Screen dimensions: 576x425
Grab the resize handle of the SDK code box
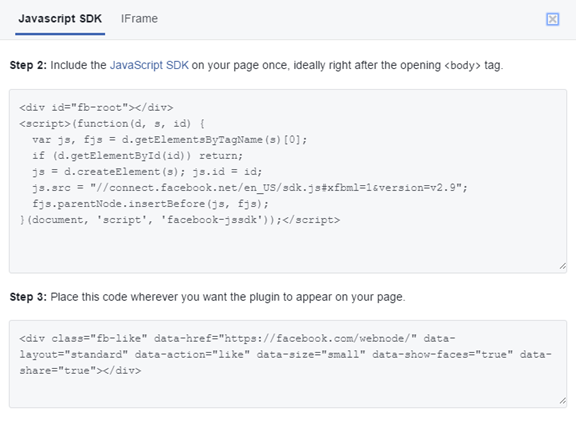click(x=562, y=266)
